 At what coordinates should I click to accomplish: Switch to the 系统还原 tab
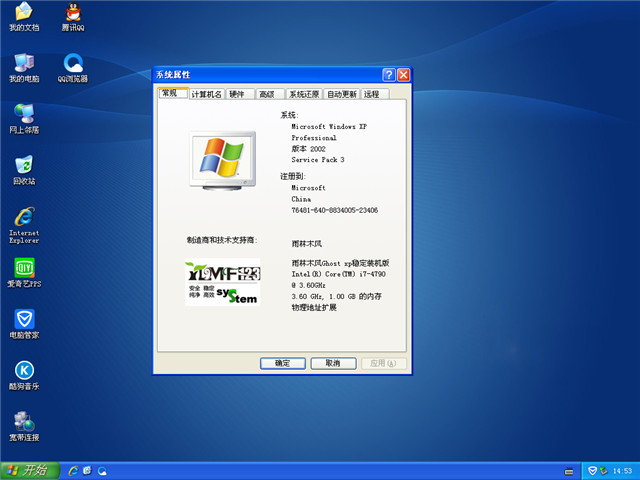(x=304, y=94)
